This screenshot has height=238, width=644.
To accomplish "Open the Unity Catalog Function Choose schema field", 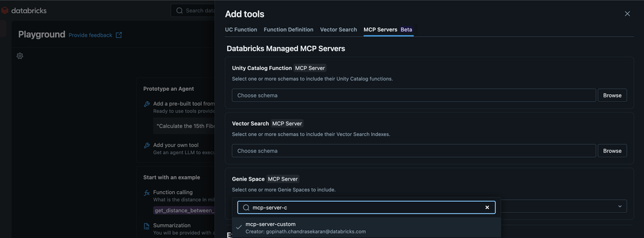I will pyautogui.click(x=414, y=95).
